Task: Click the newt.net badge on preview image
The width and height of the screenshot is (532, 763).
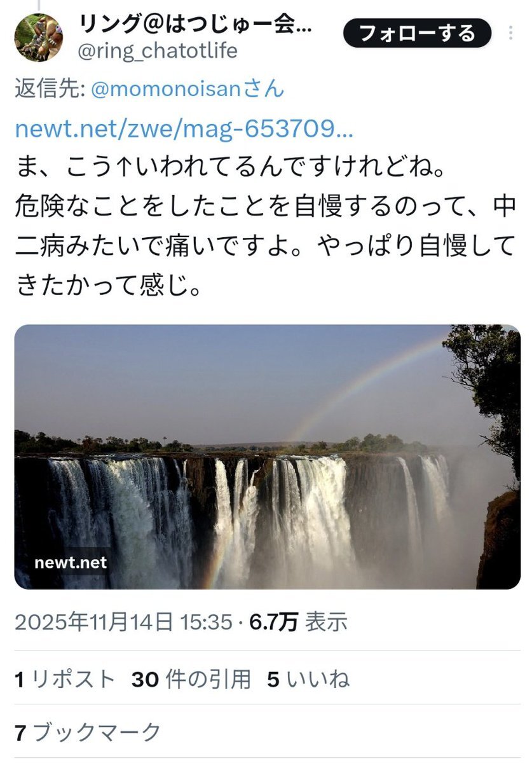Action: click(71, 562)
